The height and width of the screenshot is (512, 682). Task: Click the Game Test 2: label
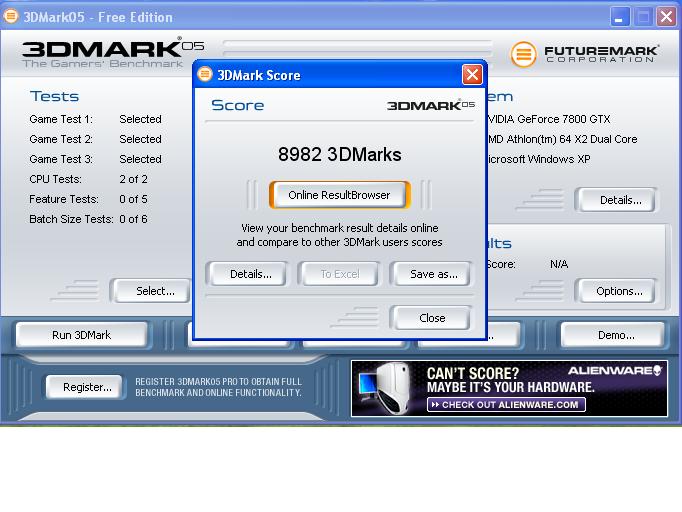pyautogui.click(x=61, y=139)
